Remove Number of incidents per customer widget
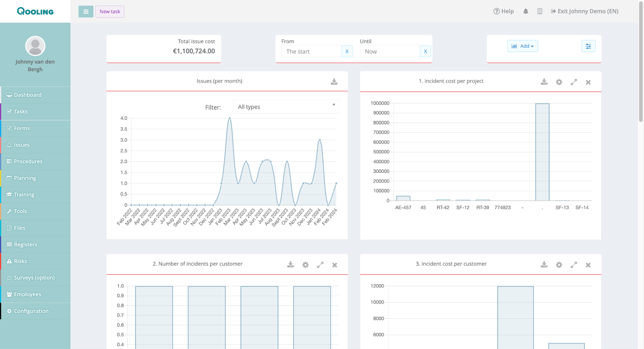644x349 pixels. pos(335,265)
